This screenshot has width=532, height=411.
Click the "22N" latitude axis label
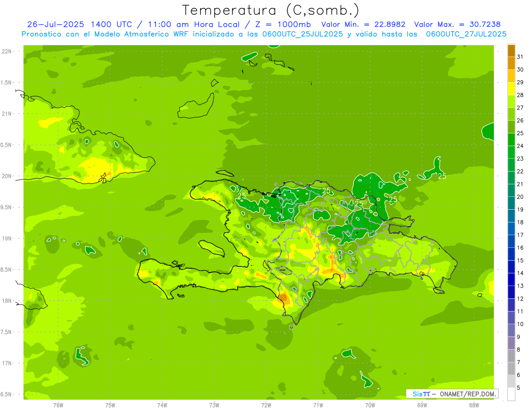click(x=7, y=51)
